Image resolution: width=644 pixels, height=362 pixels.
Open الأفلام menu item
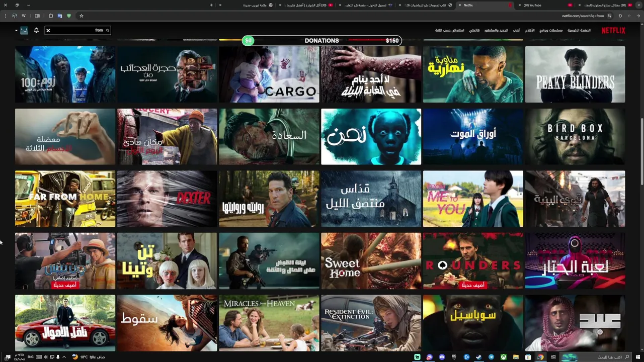530,30
